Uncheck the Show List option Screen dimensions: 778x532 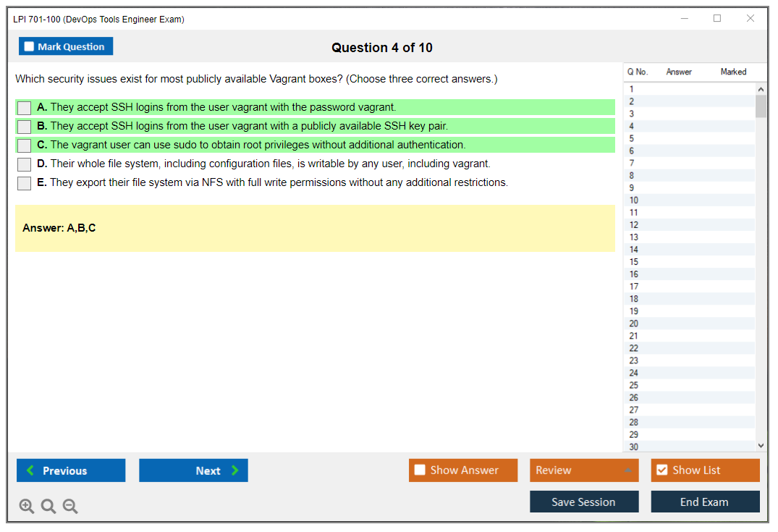[x=661, y=470]
